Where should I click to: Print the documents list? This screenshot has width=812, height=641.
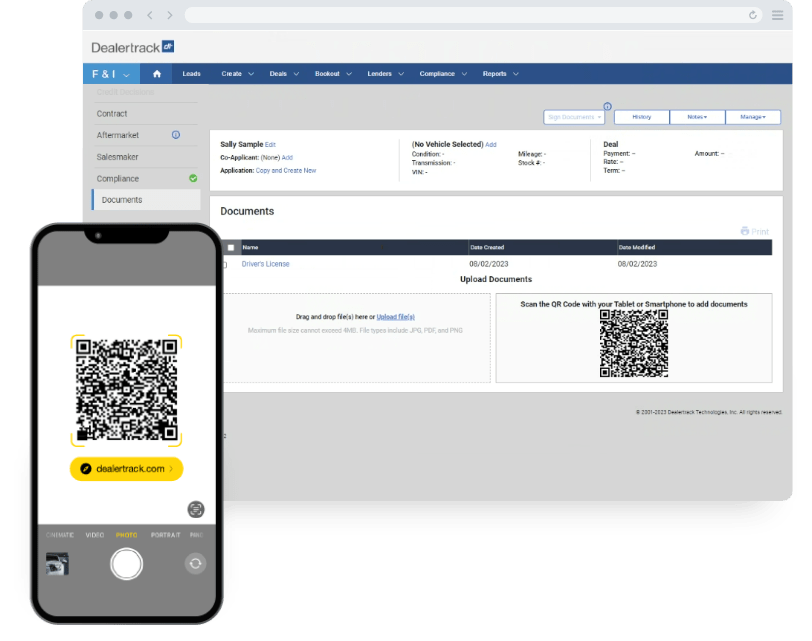tap(755, 231)
